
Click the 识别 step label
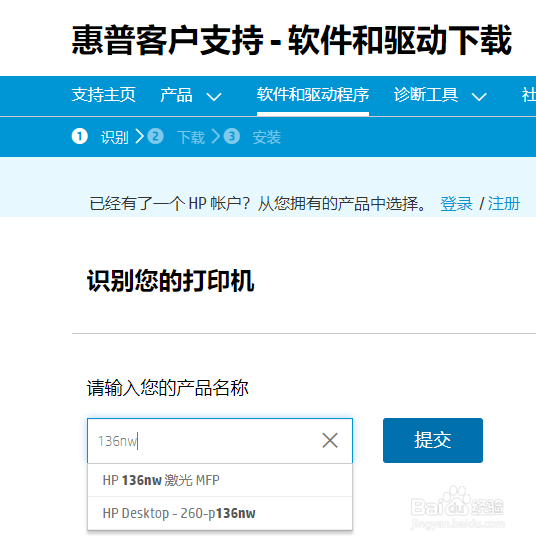click(115, 137)
